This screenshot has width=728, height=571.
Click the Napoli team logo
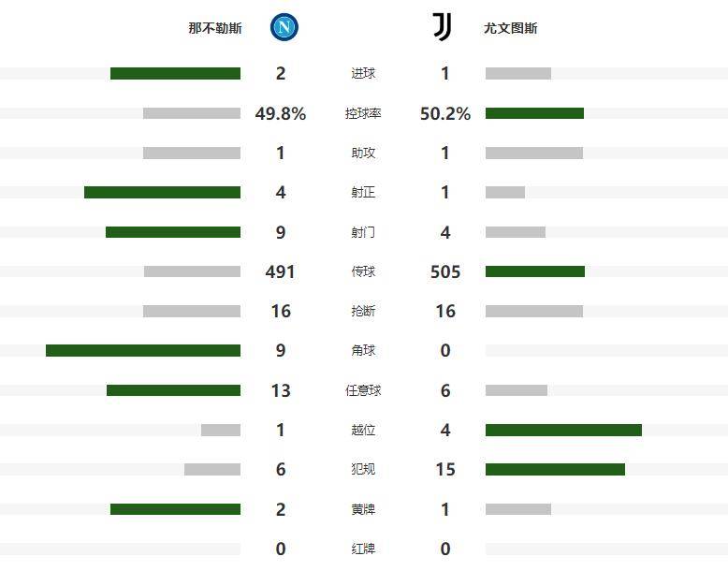[x=284, y=28]
